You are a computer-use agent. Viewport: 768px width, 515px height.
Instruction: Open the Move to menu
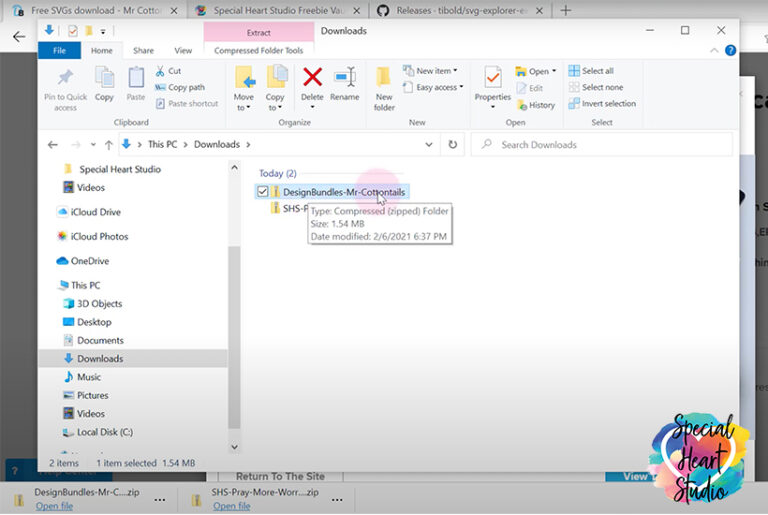pyautogui.click(x=243, y=88)
